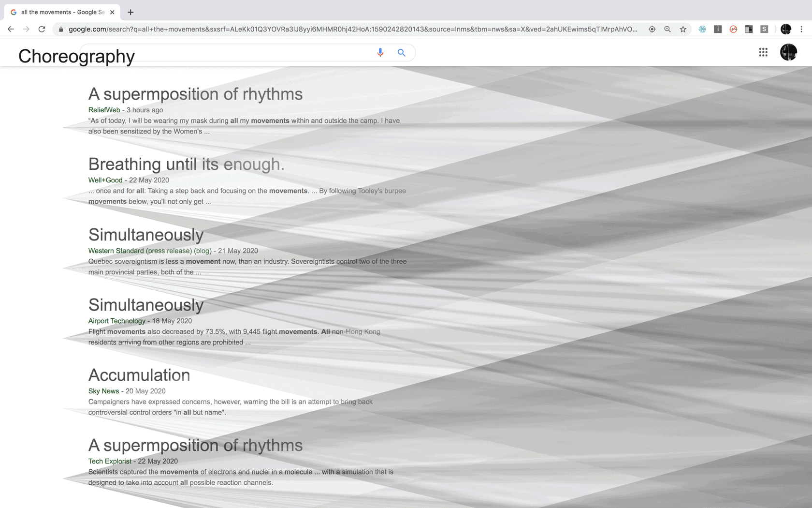Open the 'Simultaneously' headline from Western Standard

pos(146,235)
